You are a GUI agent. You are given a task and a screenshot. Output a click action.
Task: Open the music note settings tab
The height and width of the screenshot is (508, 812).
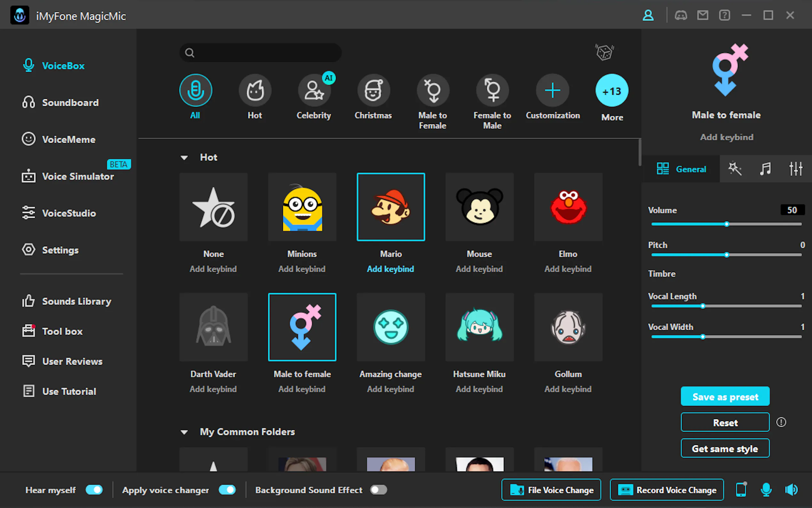click(x=765, y=169)
